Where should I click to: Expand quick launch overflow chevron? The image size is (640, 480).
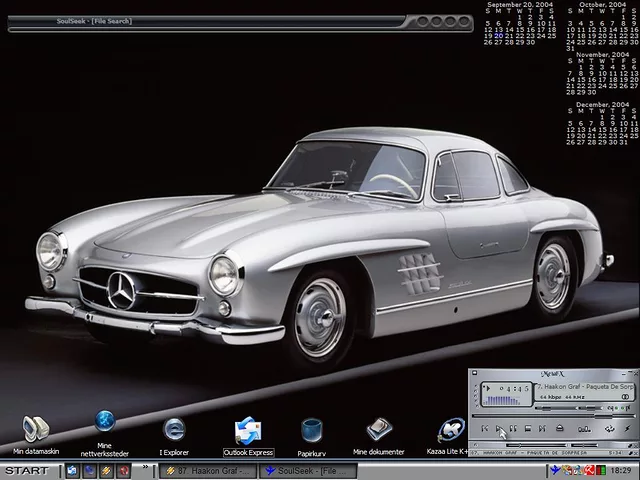click(145, 467)
